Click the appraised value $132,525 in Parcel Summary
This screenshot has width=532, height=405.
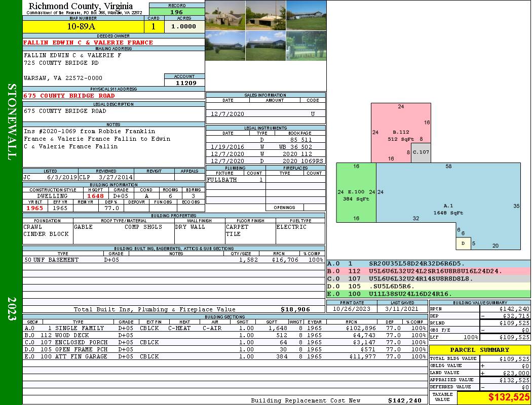(x=514, y=380)
